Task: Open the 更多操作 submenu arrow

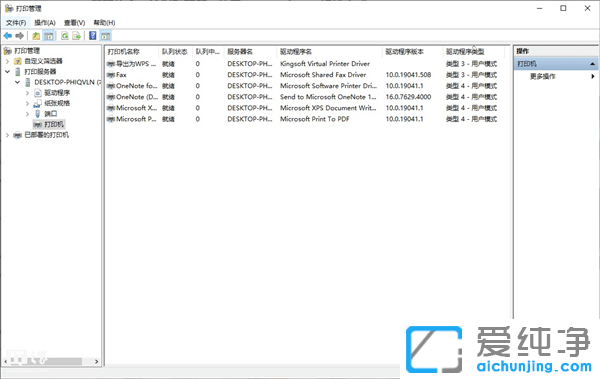Action: (592, 77)
